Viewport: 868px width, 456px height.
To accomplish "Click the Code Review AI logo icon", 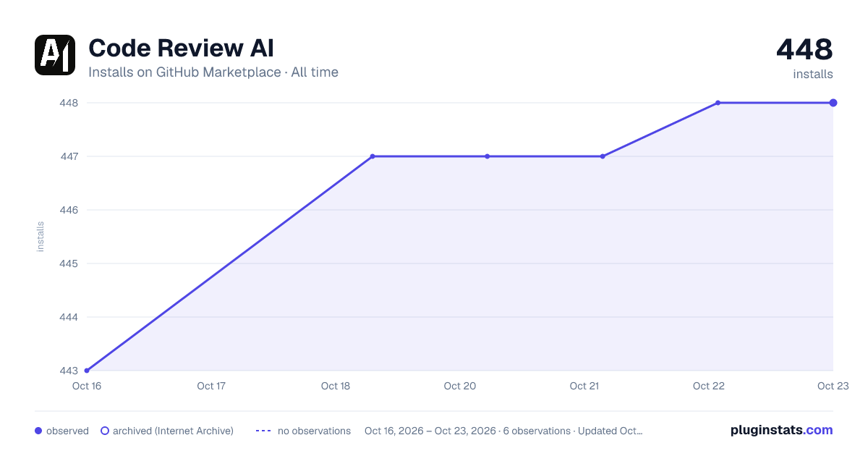I will pyautogui.click(x=55, y=55).
